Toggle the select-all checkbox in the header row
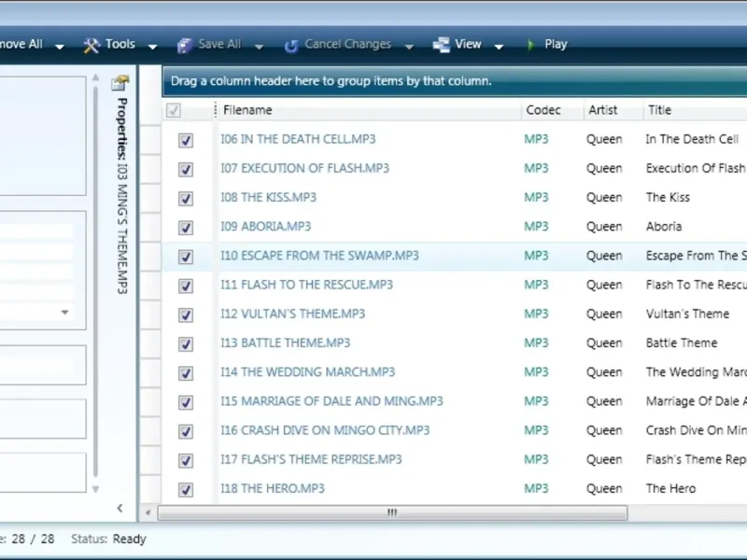 coord(174,110)
